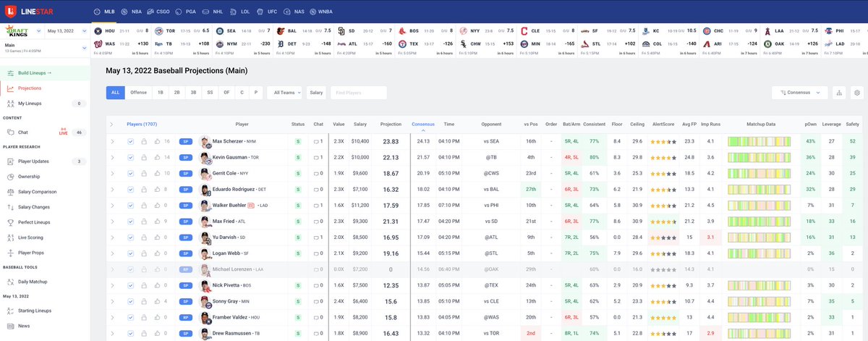The height and width of the screenshot is (341, 868).
Task: Click the Chat speech bubble sidebar icon
Action: click(x=10, y=132)
